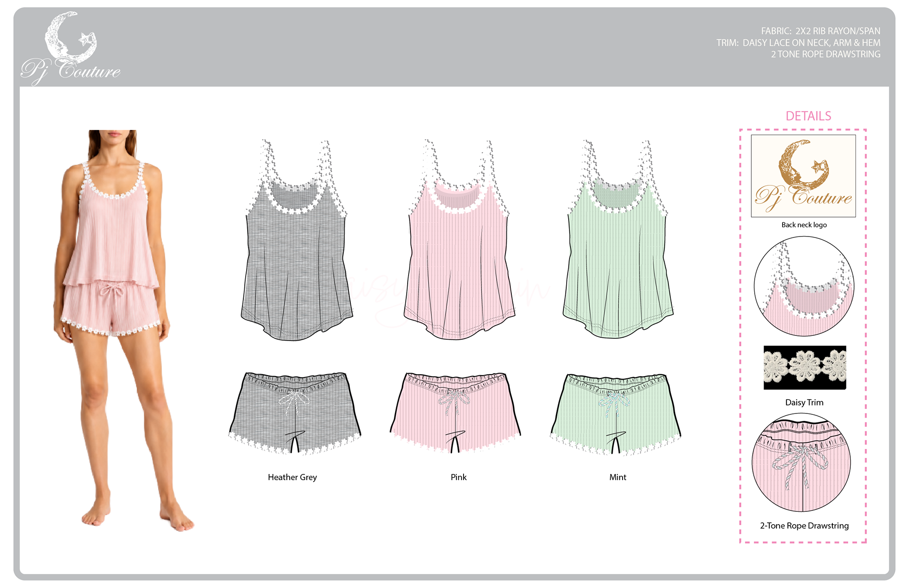Click the DETAILS heading
The height and width of the screenshot is (588, 909).
point(808,116)
